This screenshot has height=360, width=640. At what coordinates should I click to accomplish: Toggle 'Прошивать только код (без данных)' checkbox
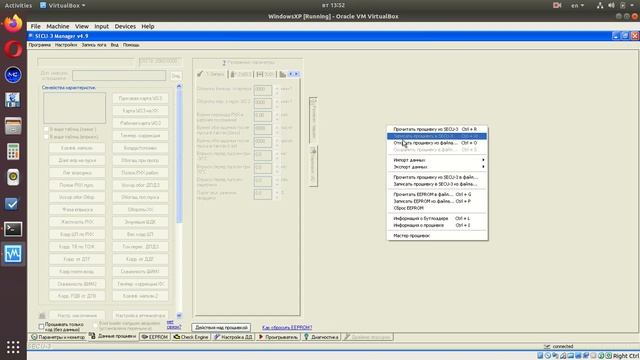tap(41, 326)
